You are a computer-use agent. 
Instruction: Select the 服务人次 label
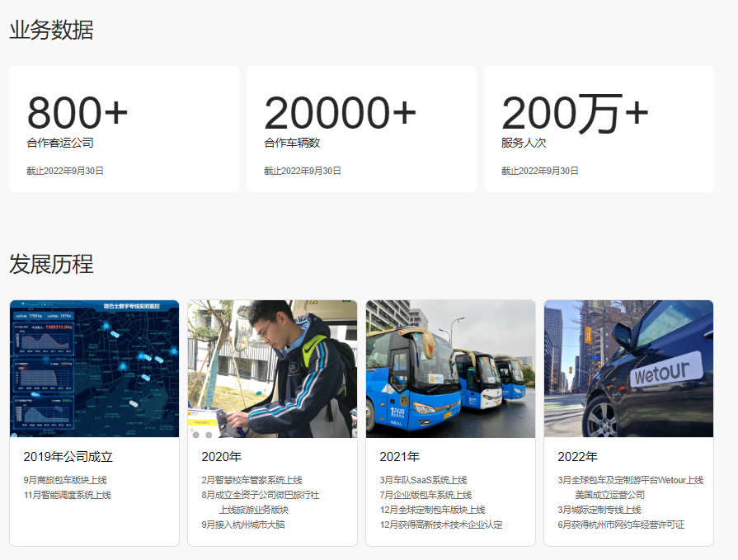pos(524,143)
